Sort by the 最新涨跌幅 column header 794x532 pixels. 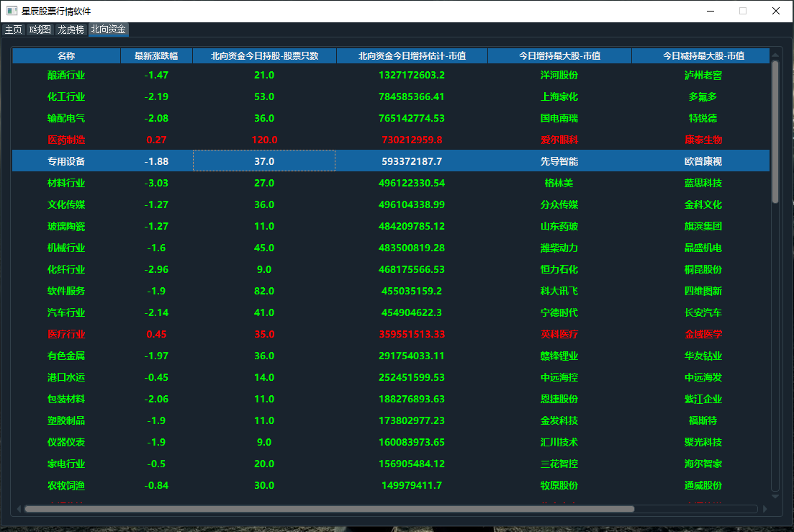point(156,55)
